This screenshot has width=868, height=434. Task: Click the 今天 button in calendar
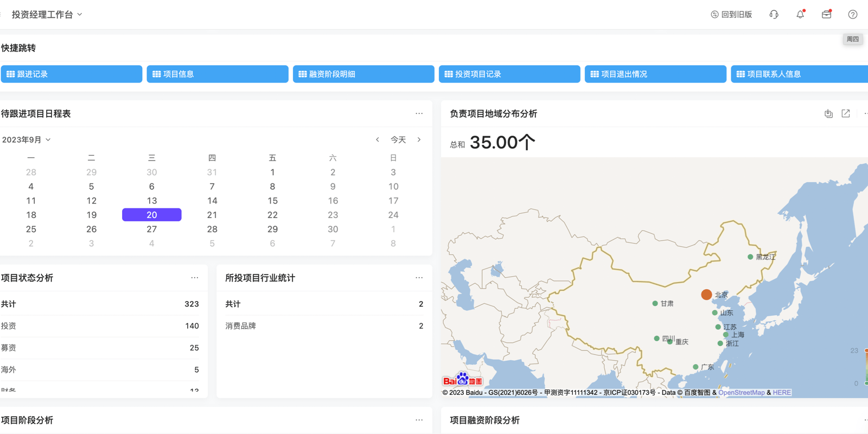tap(398, 140)
